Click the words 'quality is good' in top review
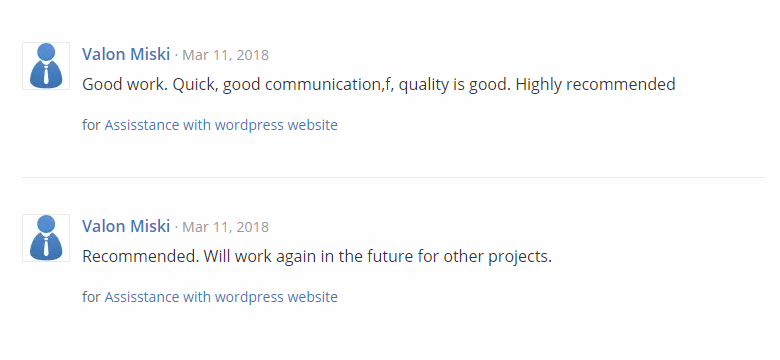This screenshot has width=780, height=360. point(454,85)
